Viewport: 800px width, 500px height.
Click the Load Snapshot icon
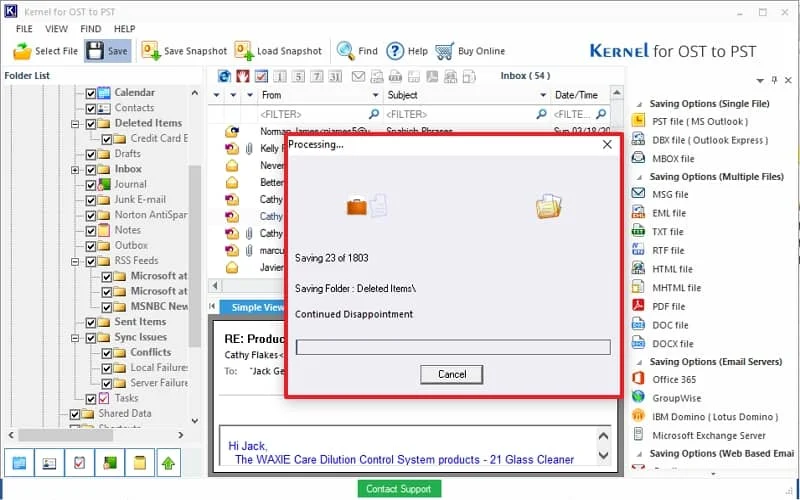point(244,51)
